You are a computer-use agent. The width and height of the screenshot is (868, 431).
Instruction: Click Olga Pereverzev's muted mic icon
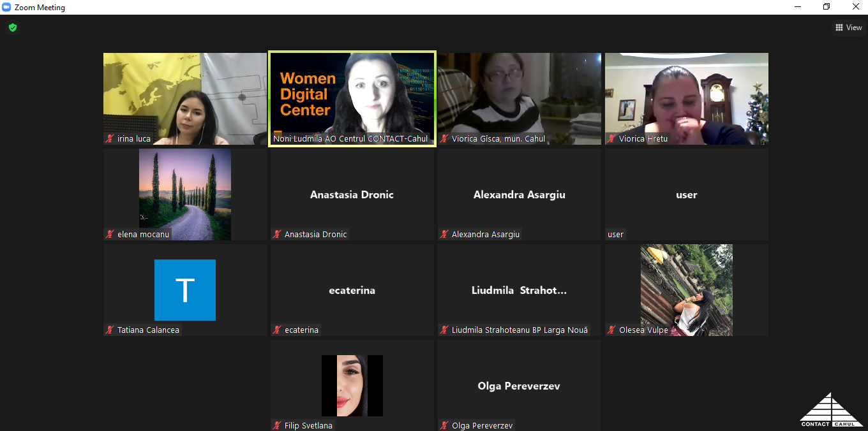point(445,426)
